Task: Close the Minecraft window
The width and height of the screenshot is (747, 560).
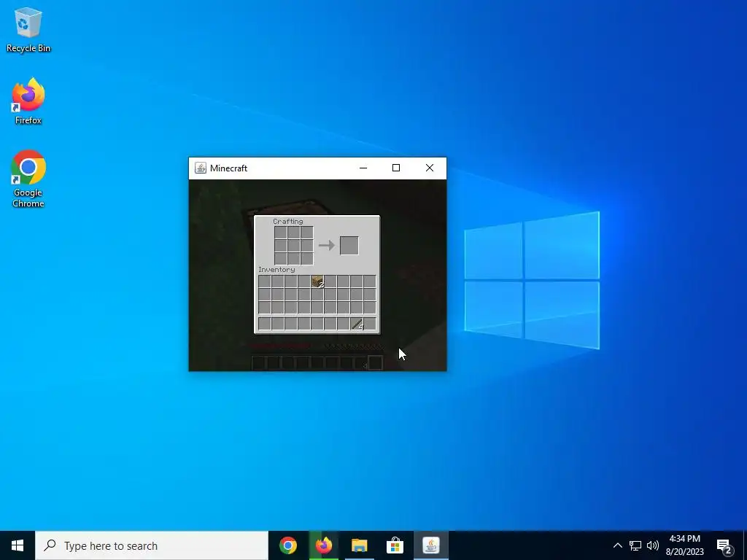Action: (x=430, y=168)
